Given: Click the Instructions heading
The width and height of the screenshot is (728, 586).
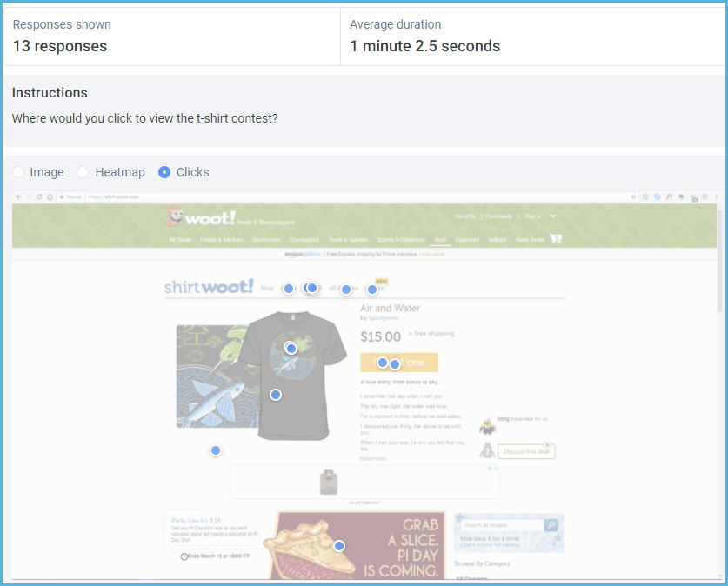Looking at the screenshot, I should click(50, 93).
